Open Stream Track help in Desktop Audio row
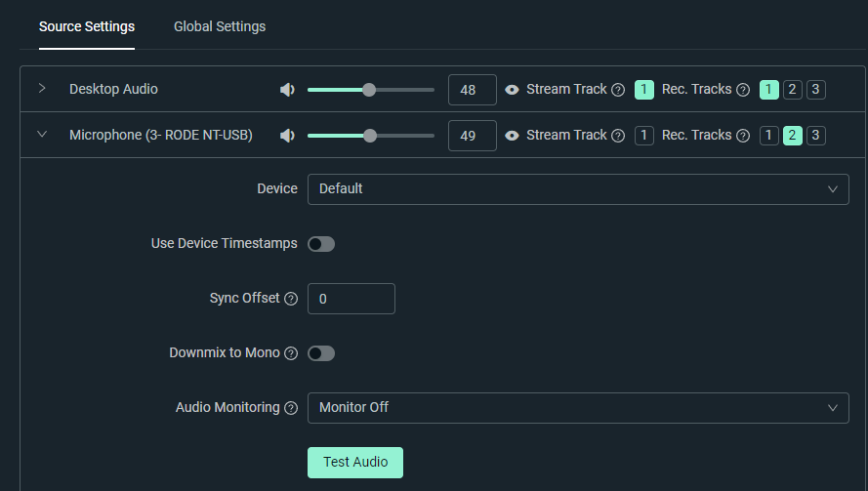 [x=618, y=90]
